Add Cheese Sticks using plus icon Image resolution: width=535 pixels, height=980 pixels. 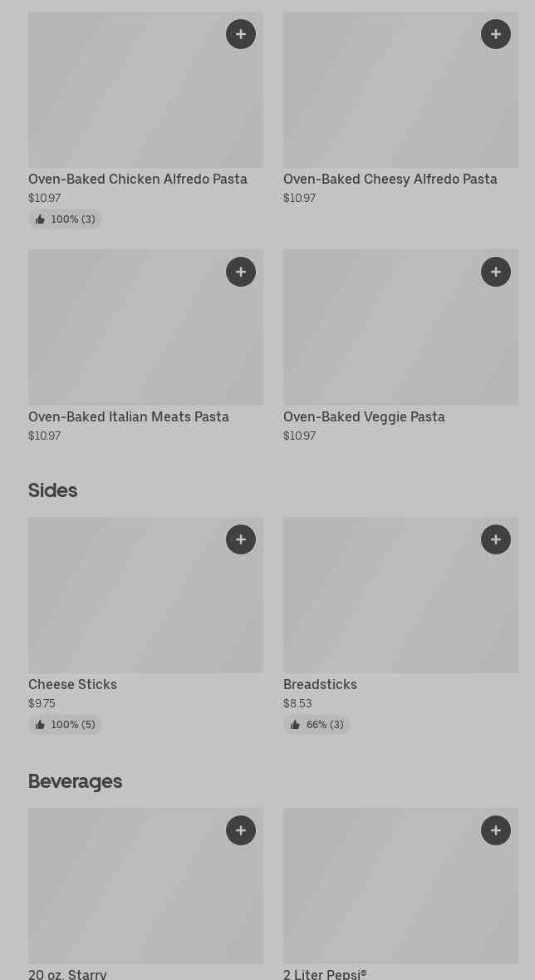click(x=241, y=539)
